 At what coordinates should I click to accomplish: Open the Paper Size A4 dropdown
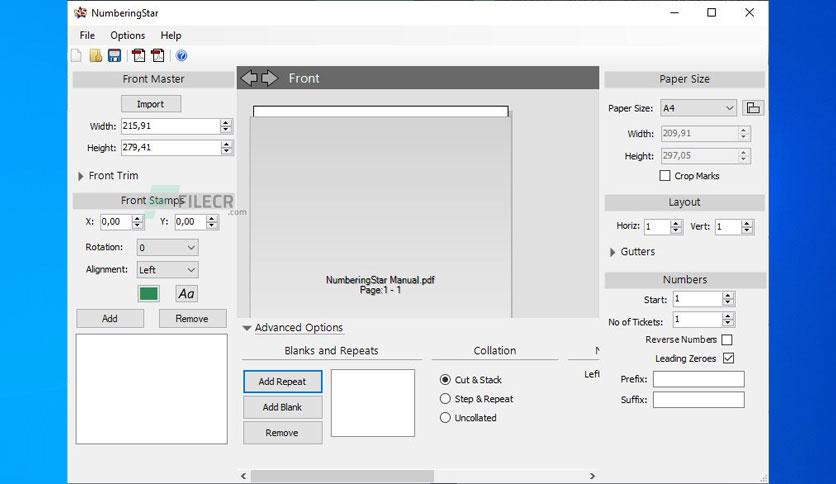click(698, 108)
